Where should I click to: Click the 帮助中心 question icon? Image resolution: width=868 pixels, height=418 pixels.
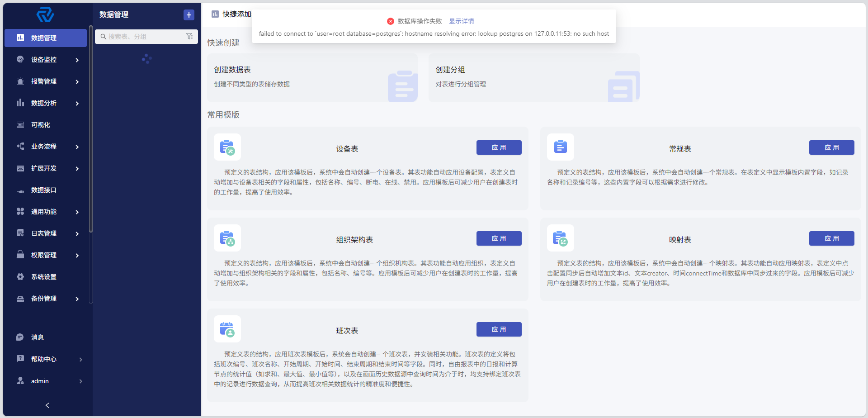pyautogui.click(x=20, y=359)
